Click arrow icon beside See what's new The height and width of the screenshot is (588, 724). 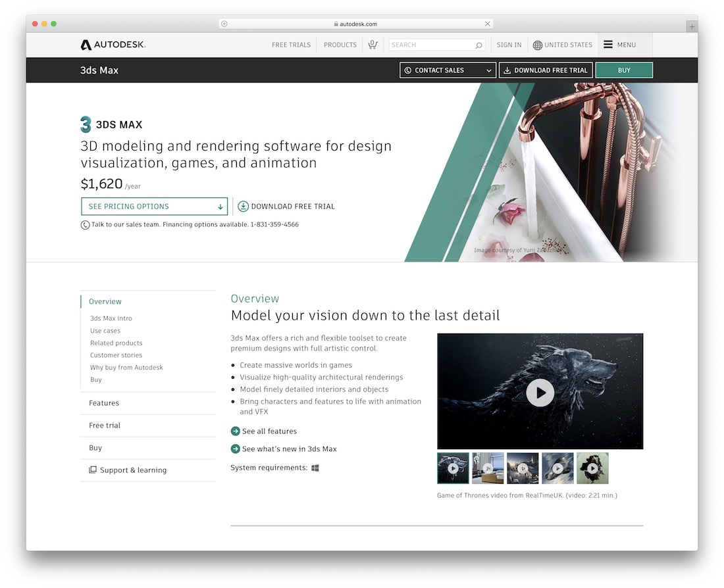pyautogui.click(x=235, y=449)
